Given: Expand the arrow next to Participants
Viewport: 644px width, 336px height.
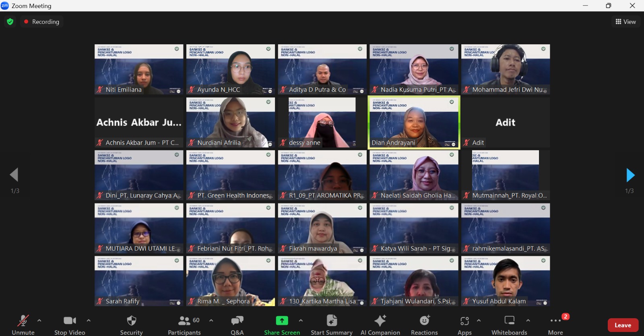Looking at the screenshot, I should pyautogui.click(x=211, y=321).
